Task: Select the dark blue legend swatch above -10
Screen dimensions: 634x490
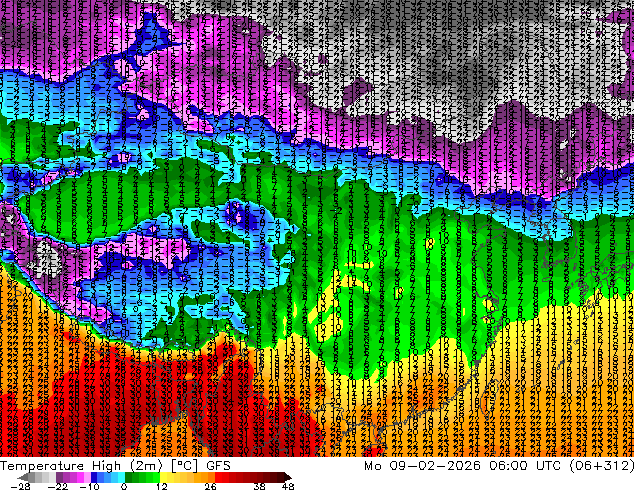Action: pyautogui.click(x=94, y=477)
